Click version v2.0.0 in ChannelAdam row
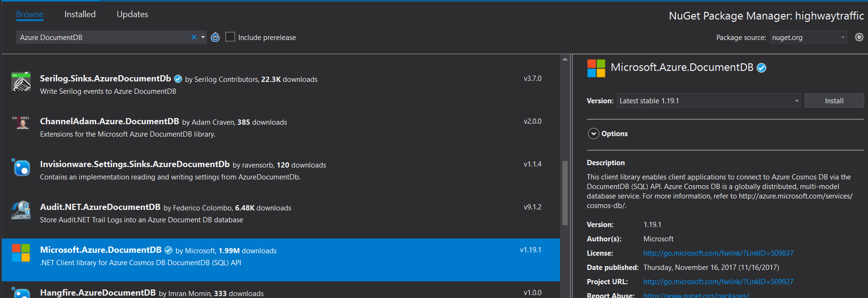 [x=532, y=121]
